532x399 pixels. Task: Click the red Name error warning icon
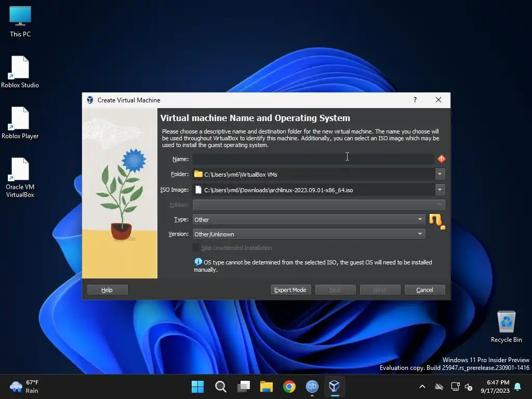click(x=441, y=159)
